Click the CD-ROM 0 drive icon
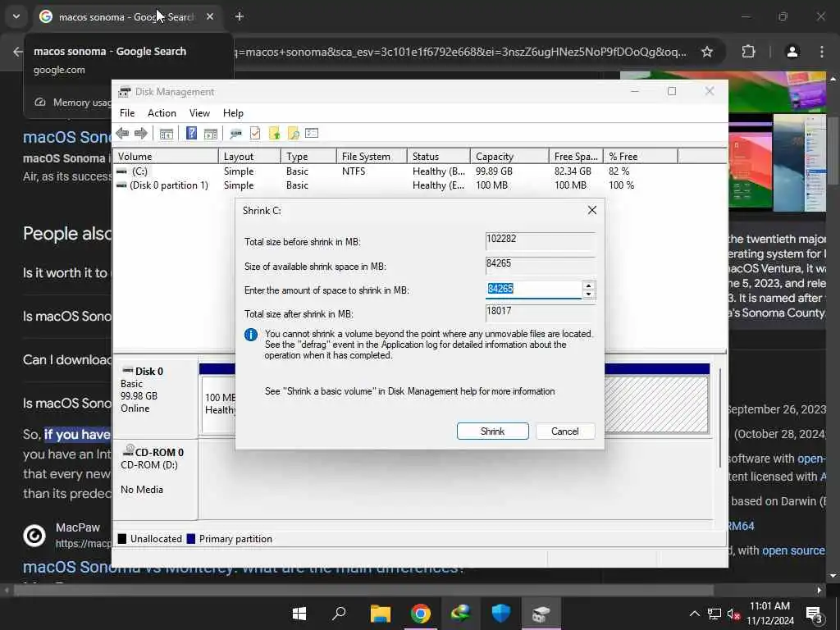Image resolution: width=840 pixels, height=630 pixels. pos(129,450)
